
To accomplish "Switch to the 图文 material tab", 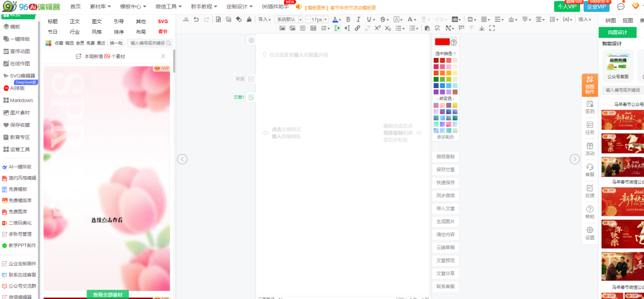I will pyautogui.click(x=97, y=22).
